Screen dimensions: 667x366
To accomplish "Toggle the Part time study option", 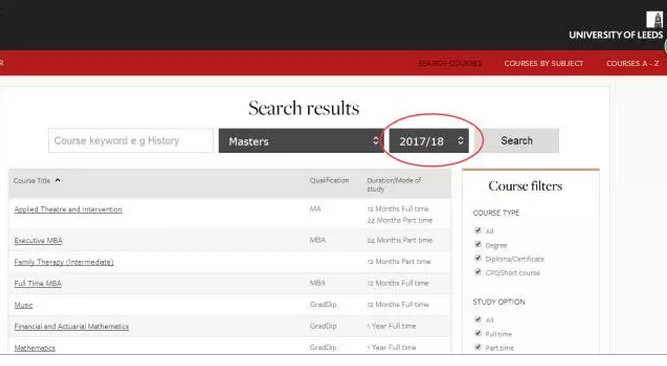I will [x=478, y=347].
